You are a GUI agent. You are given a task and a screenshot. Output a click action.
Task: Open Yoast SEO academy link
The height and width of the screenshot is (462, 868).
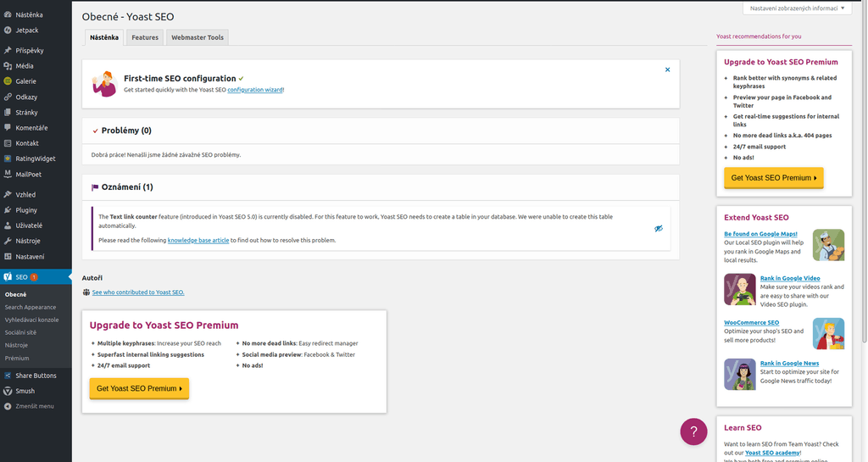point(772,453)
